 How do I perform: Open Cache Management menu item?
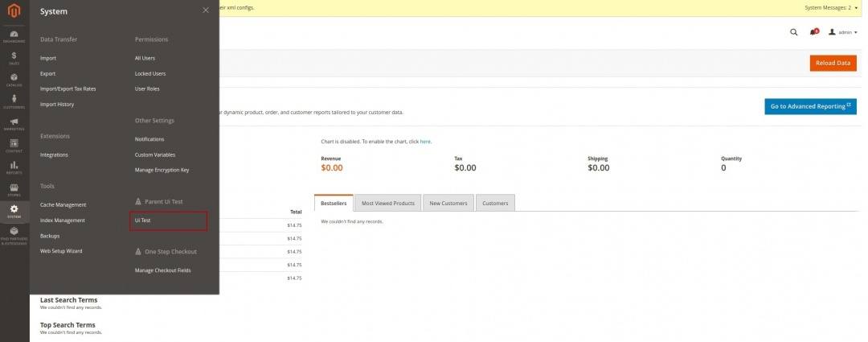tap(63, 205)
